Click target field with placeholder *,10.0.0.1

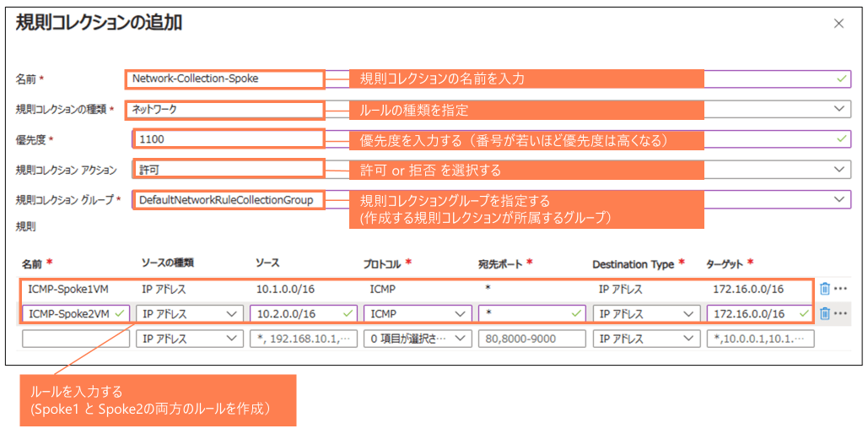click(x=759, y=339)
